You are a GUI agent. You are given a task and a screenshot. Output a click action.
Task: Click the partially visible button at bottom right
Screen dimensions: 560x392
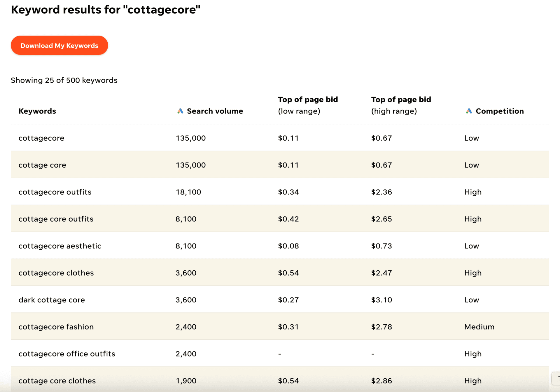(x=556, y=378)
